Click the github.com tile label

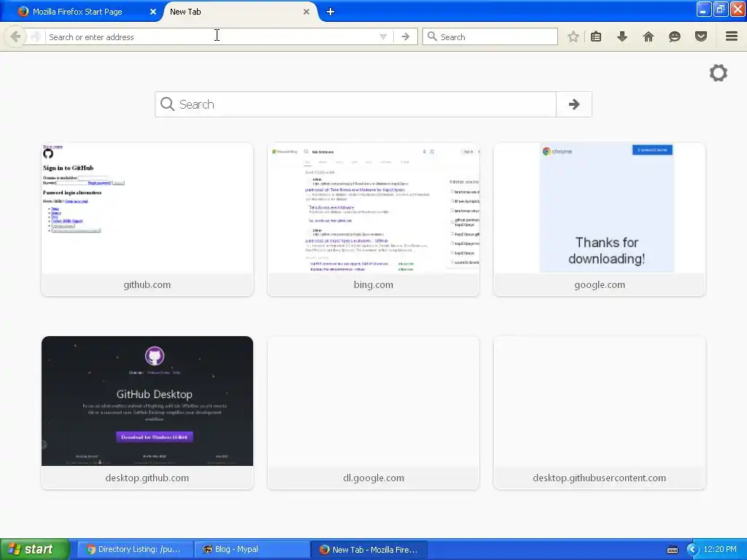click(x=147, y=285)
